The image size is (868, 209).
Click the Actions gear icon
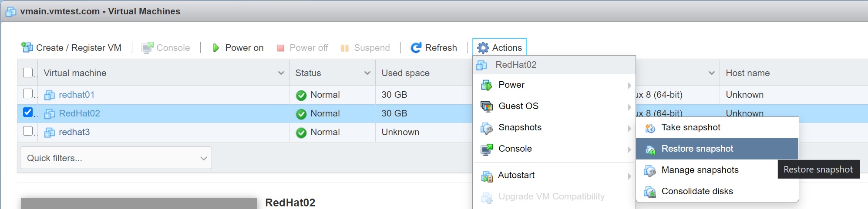pyautogui.click(x=483, y=48)
